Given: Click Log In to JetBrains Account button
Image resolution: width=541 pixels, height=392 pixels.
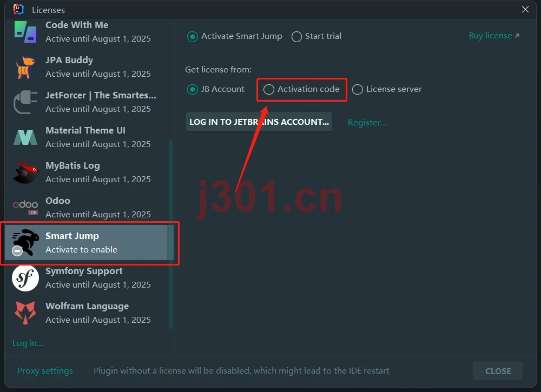Looking at the screenshot, I should 259,122.
